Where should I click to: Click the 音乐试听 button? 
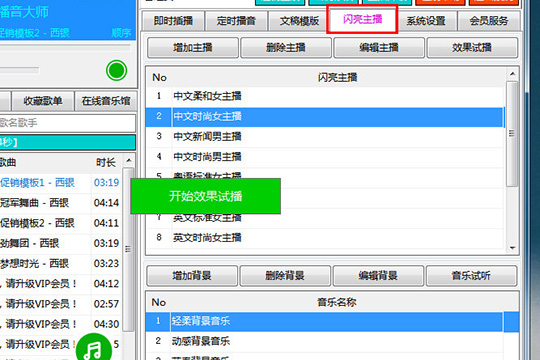tap(471, 276)
